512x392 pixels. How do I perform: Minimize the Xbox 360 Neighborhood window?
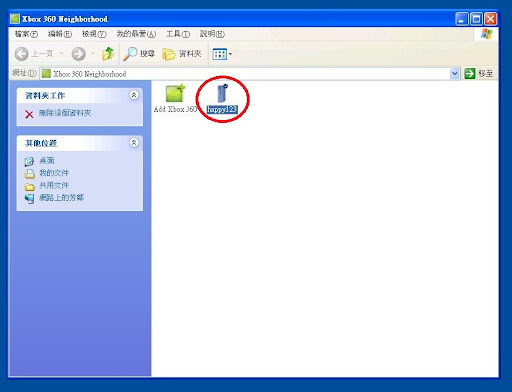462,19
